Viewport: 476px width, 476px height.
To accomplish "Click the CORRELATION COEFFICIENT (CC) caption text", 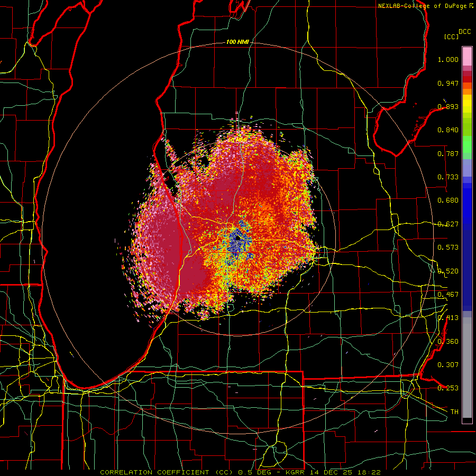I will pos(167,472).
